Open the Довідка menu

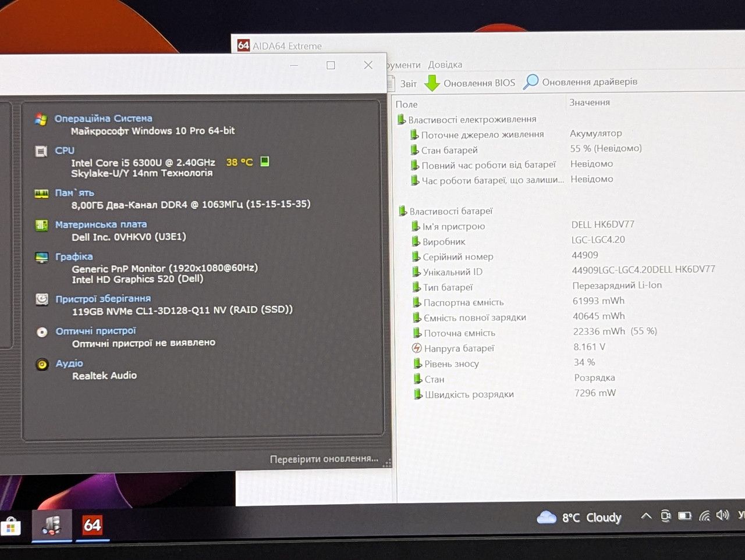(x=445, y=65)
